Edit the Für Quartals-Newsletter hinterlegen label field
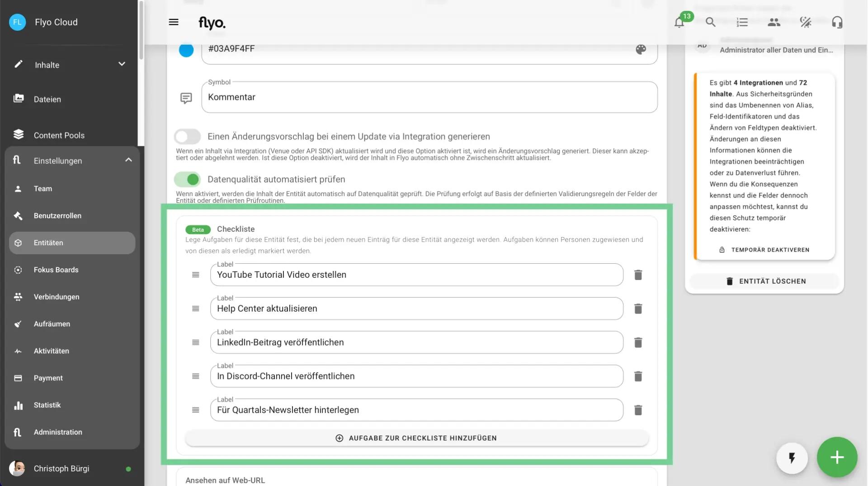The image size is (868, 486). coord(417,410)
